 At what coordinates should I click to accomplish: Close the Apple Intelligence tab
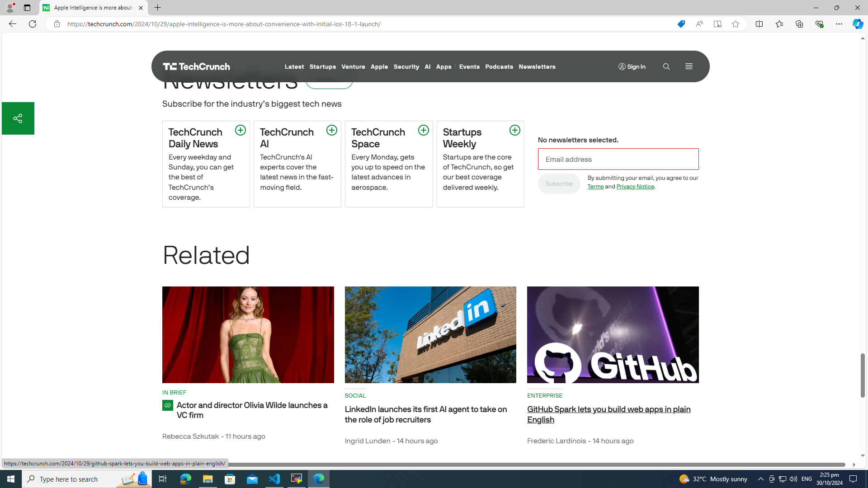[x=141, y=8]
